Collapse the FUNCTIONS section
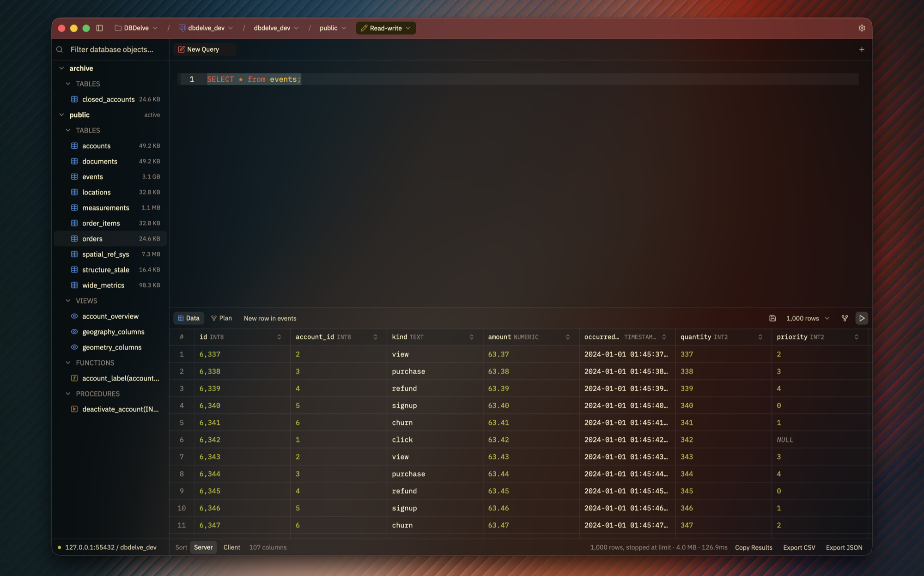 tap(68, 363)
